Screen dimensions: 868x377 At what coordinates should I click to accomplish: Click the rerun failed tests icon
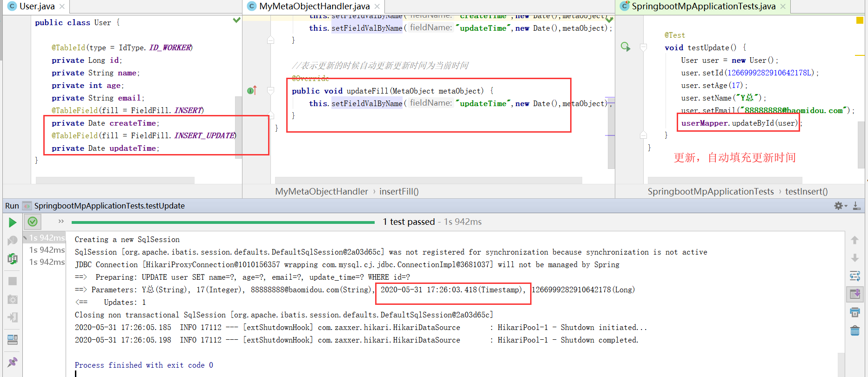point(13,240)
